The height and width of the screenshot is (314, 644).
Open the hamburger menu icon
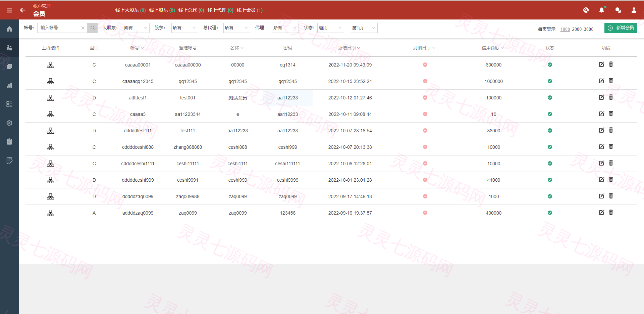click(x=9, y=10)
